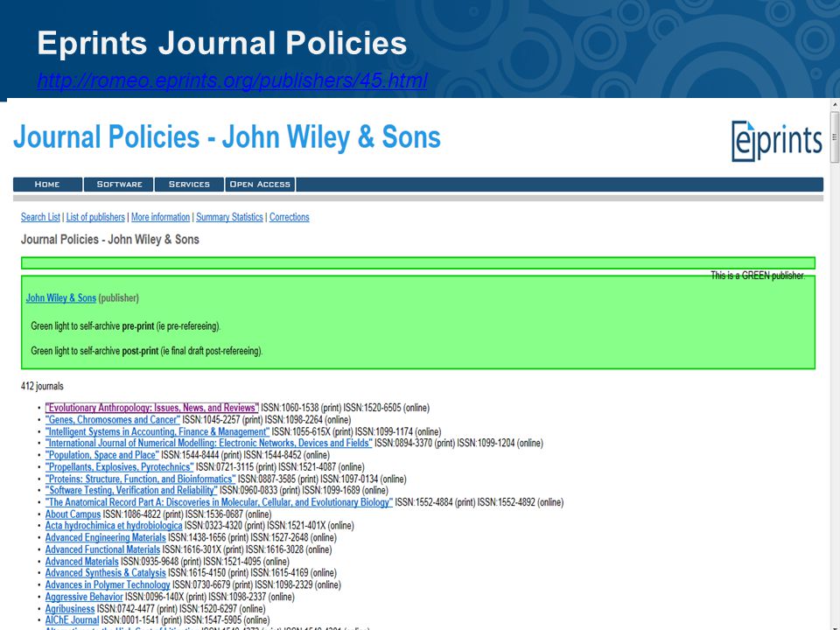Open Advances in Polymer Technology link
The height and width of the screenshot is (630, 840).
(x=108, y=584)
